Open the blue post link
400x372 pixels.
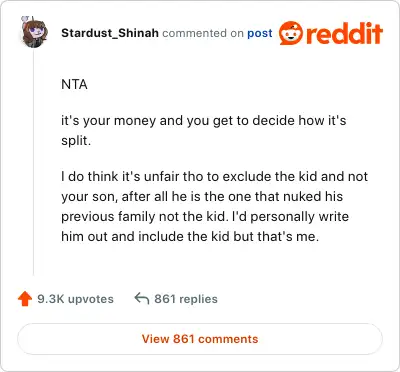(260, 33)
